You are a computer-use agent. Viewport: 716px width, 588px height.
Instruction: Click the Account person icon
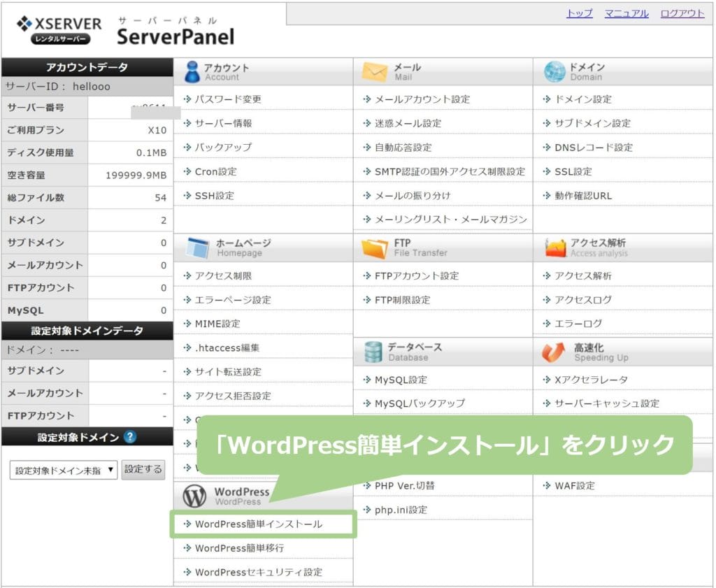point(192,71)
